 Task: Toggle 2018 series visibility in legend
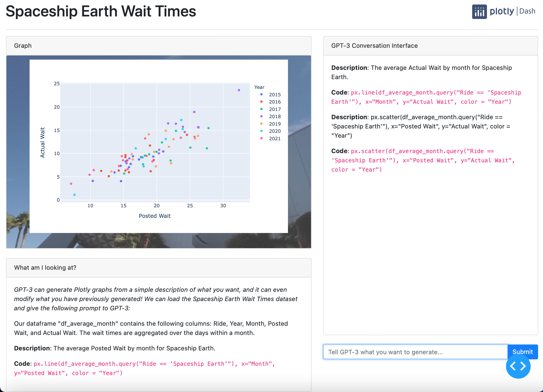[x=275, y=117]
